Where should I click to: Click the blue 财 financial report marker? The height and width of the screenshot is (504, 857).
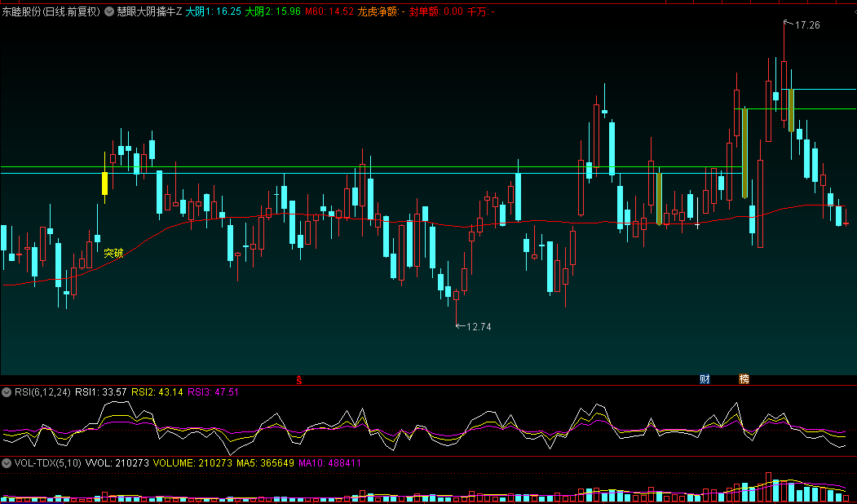tap(705, 379)
